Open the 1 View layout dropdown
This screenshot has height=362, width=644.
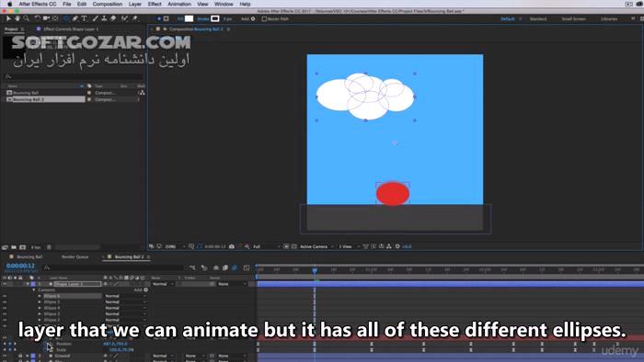[x=348, y=246]
